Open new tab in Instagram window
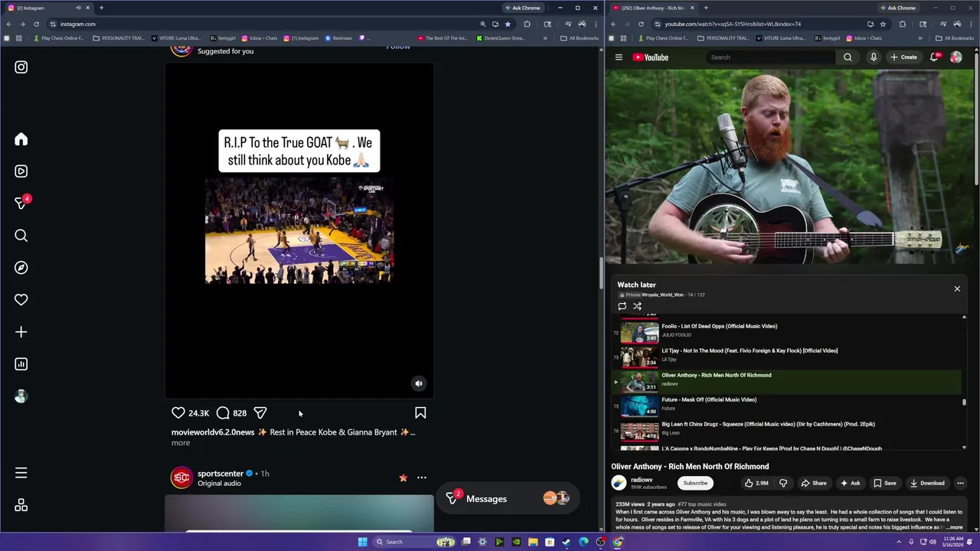 [x=101, y=8]
